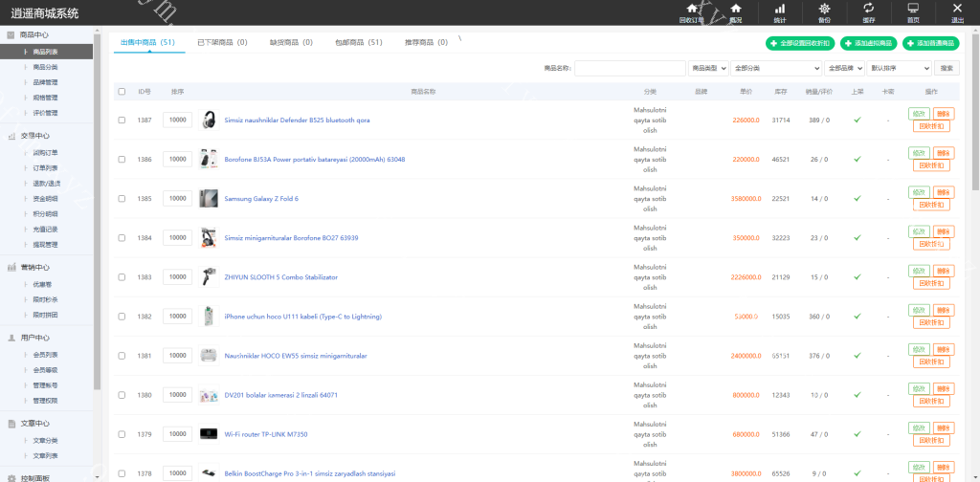Open 商品分类 in the sidebar
Viewport: 980px width, 482px height.
click(x=46, y=67)
